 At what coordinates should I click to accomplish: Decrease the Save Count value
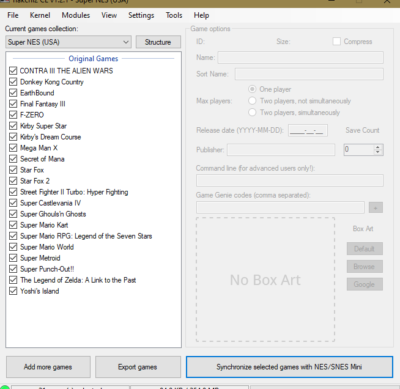(x=378, y=152)
